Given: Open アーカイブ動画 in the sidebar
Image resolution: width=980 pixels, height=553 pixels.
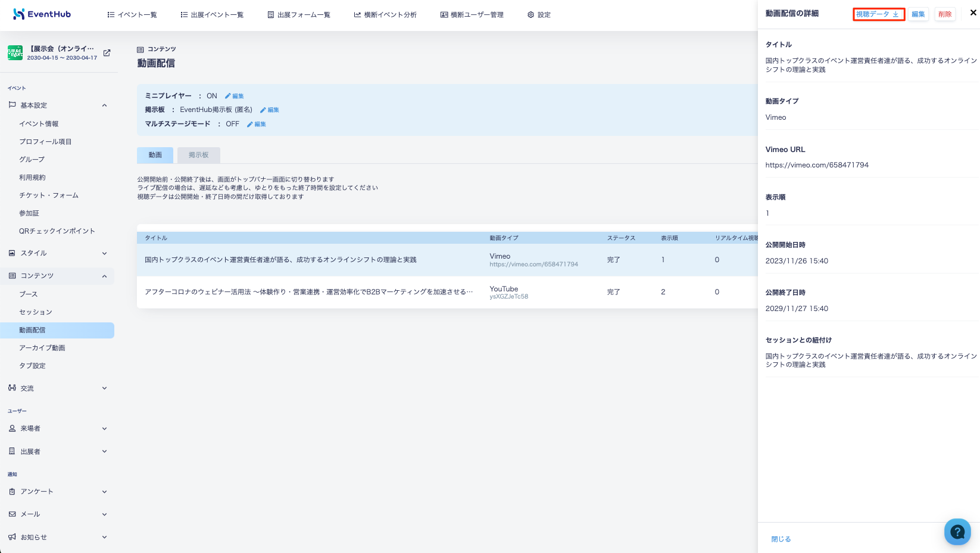Looking at the screenshot, I should [42, 348].
